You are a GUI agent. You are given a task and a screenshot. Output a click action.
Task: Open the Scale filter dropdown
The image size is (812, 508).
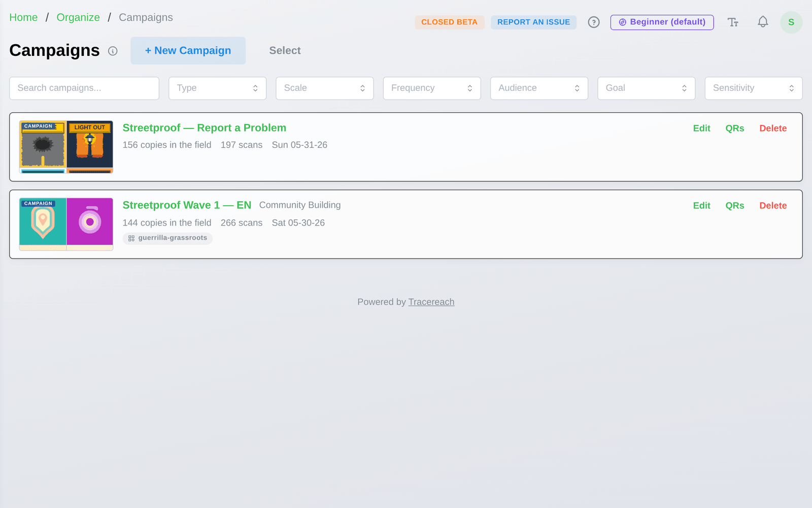pyautogui.click(x=325, y=88)
